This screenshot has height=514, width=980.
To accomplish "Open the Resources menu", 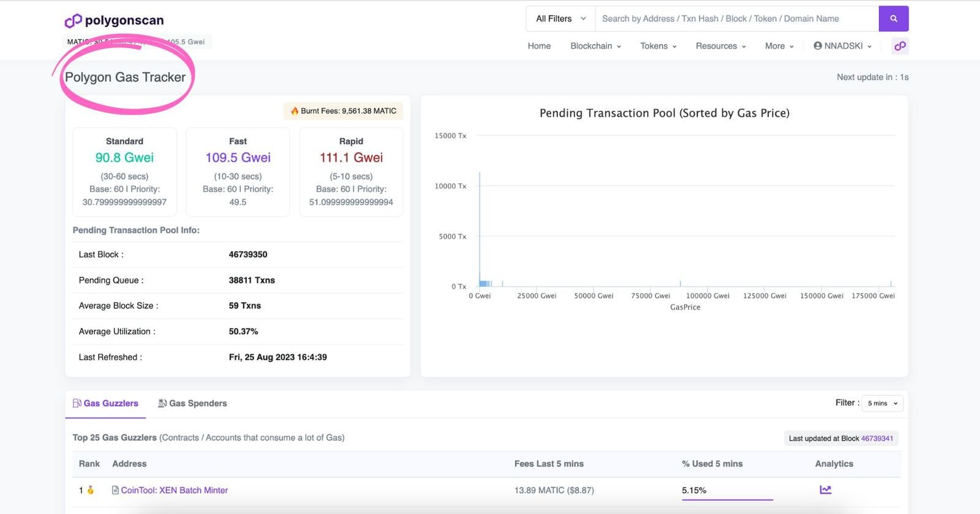I will click(720, 46).
